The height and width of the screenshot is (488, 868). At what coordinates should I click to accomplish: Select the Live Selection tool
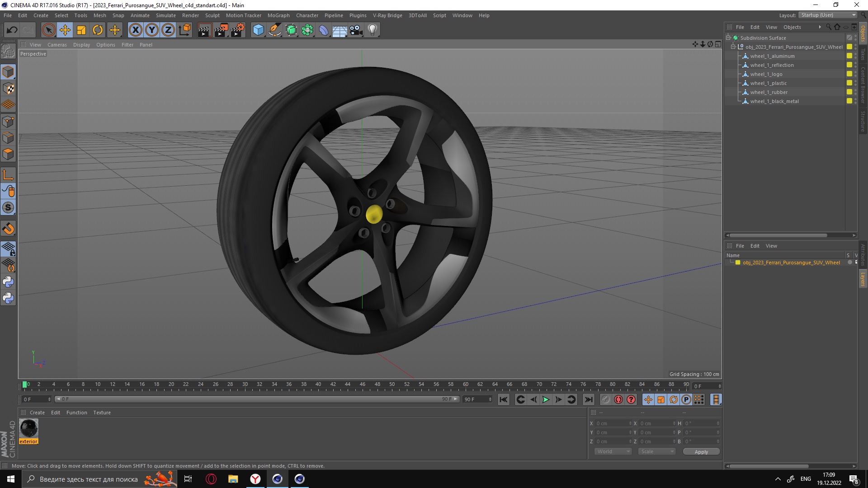pos(48,30)
